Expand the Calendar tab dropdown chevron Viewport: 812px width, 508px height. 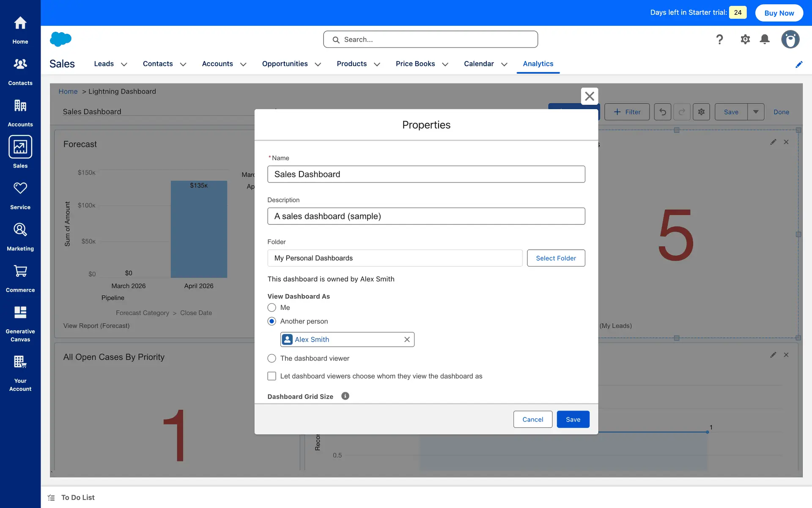pos(504,64)
